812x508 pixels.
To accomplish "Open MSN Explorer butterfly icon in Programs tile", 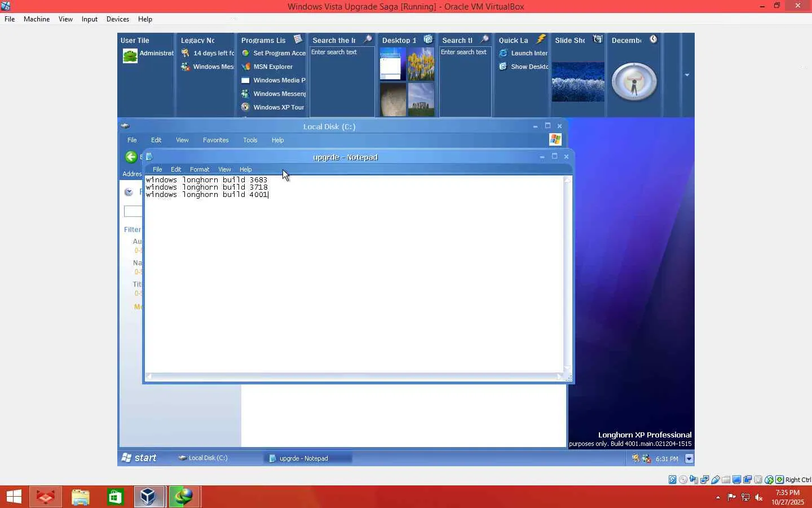I will pyautogui.click(x=245, y=67).
